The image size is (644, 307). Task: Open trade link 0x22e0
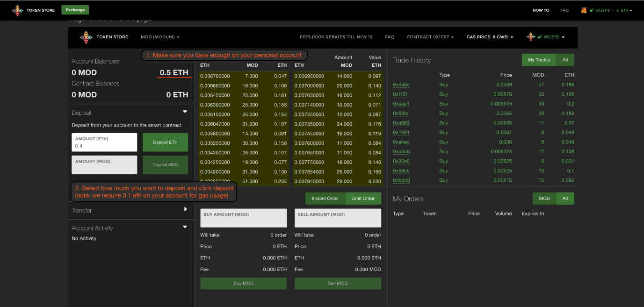tap(401, 161)
